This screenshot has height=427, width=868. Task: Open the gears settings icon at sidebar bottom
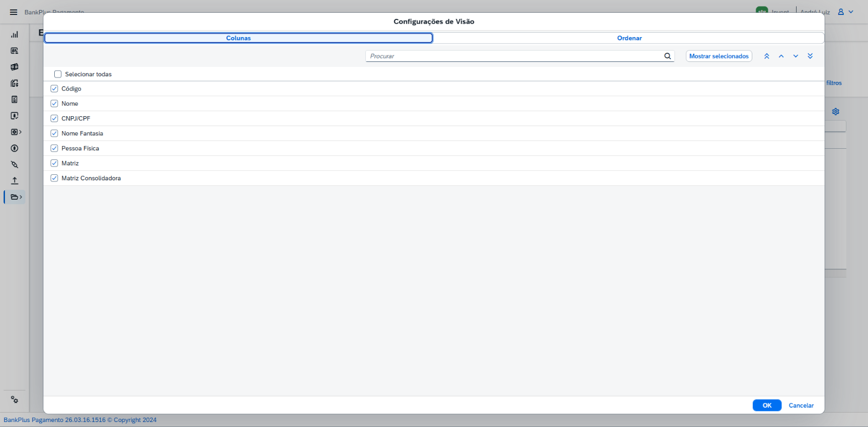[14, 400]
